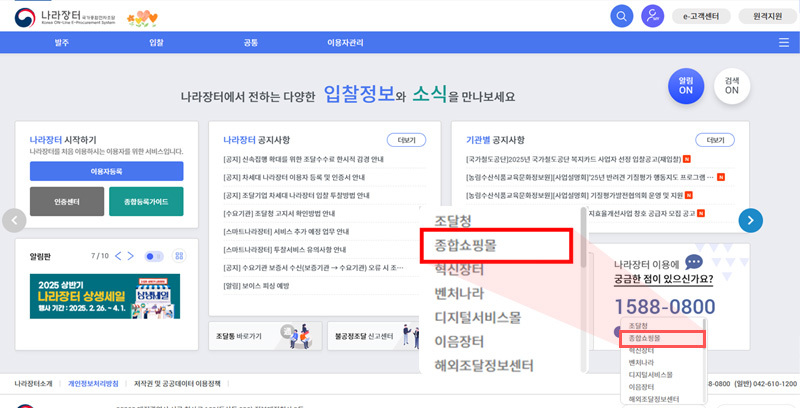
Task: Open the magnifier search icon in header
Action: click(621, 16)
